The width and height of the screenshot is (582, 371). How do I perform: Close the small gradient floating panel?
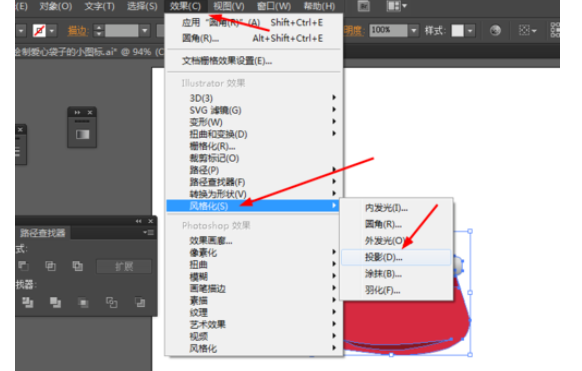[89, 112]
